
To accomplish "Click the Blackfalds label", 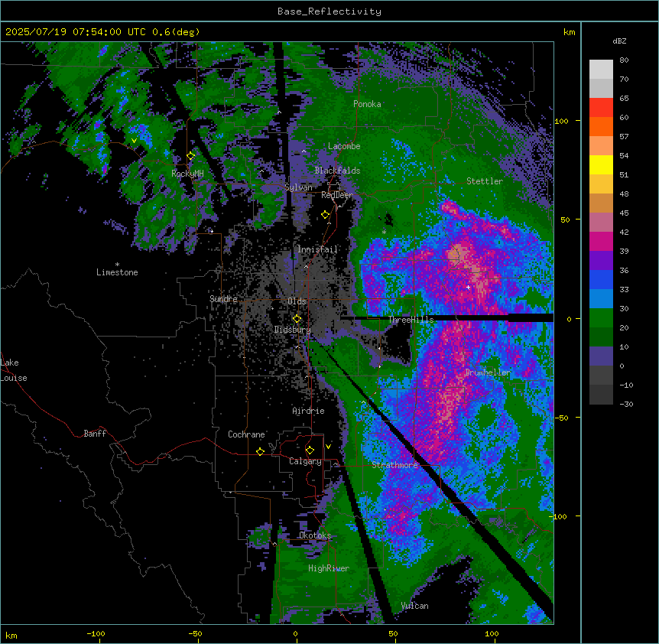I will 337,171.
